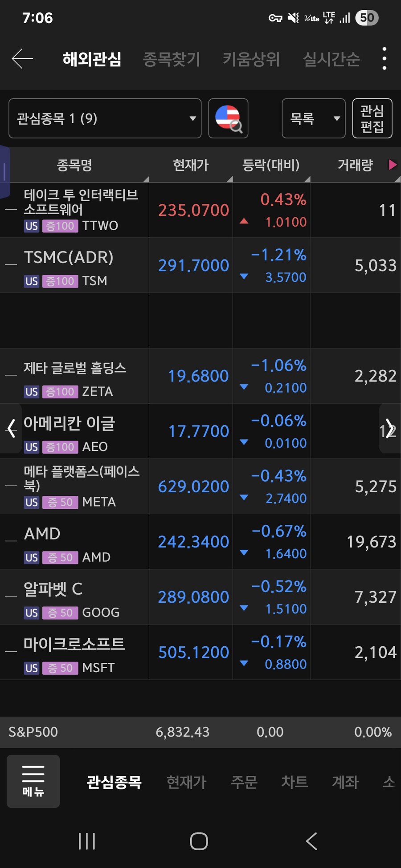The width and height of the screenshot is (401, 868).
Task: Open the three-dot overflow menu
Action: [384, 58]
